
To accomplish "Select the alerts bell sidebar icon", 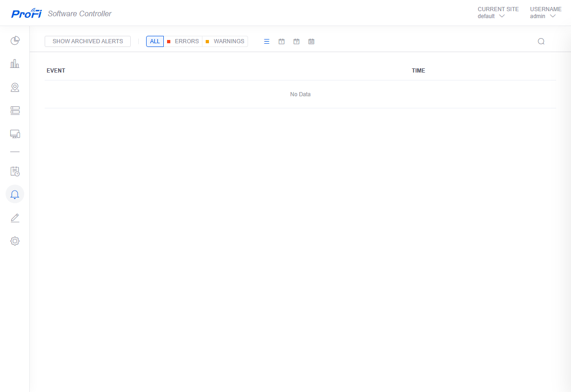I will [x=15, y=194].
